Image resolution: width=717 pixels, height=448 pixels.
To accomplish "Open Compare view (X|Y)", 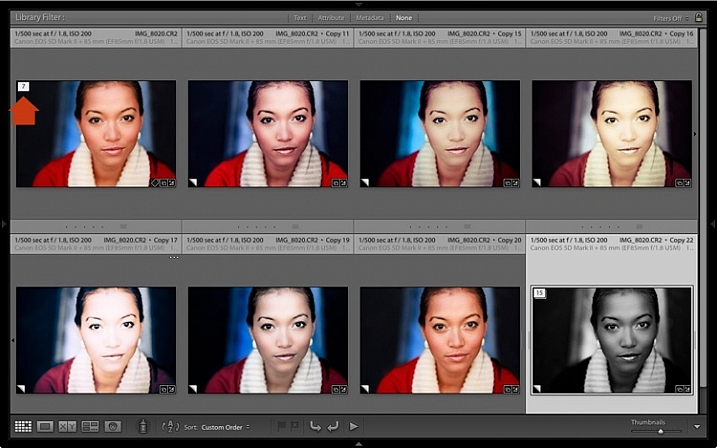I will point(67,427).
